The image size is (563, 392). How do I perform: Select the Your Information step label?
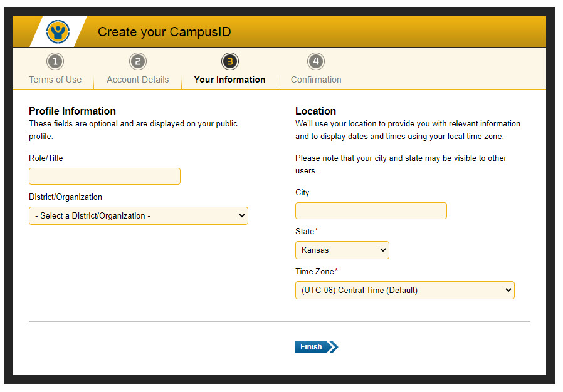coord(229,80)
